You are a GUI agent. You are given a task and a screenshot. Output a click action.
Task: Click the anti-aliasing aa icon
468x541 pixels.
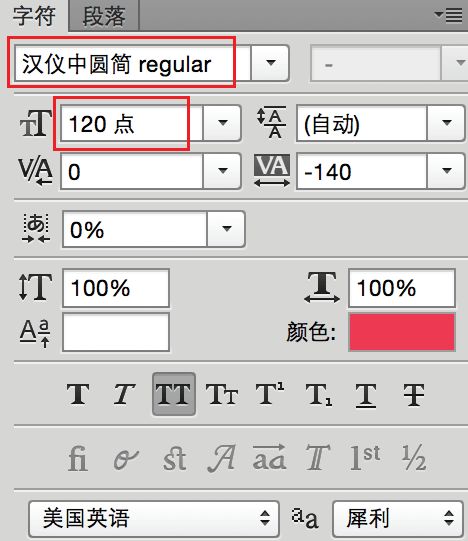coord(305,518)
